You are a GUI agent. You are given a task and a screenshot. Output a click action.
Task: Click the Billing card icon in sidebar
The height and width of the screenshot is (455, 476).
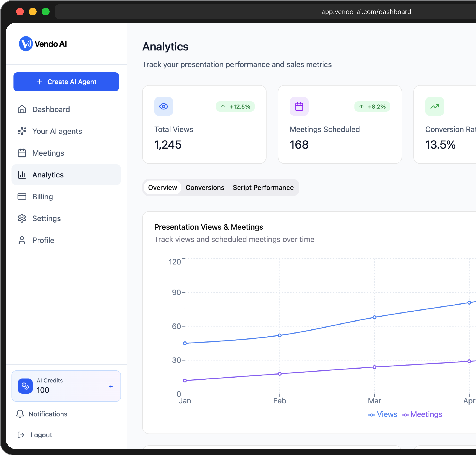(x=22, y=196)
